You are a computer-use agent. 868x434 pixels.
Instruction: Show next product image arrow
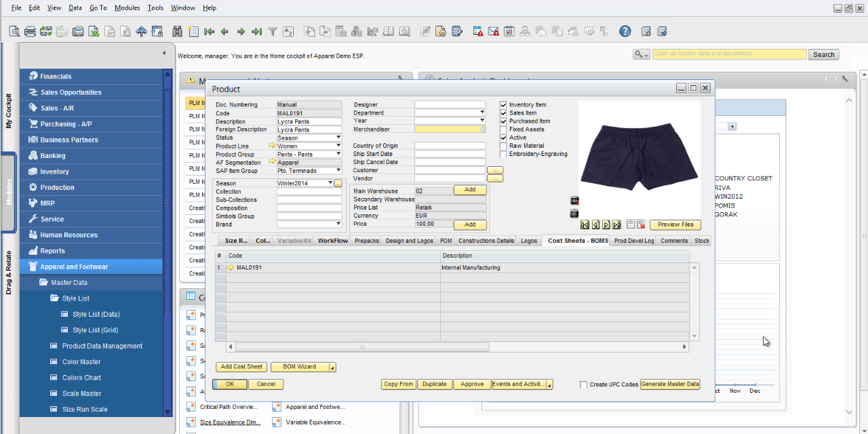point(606,224)
